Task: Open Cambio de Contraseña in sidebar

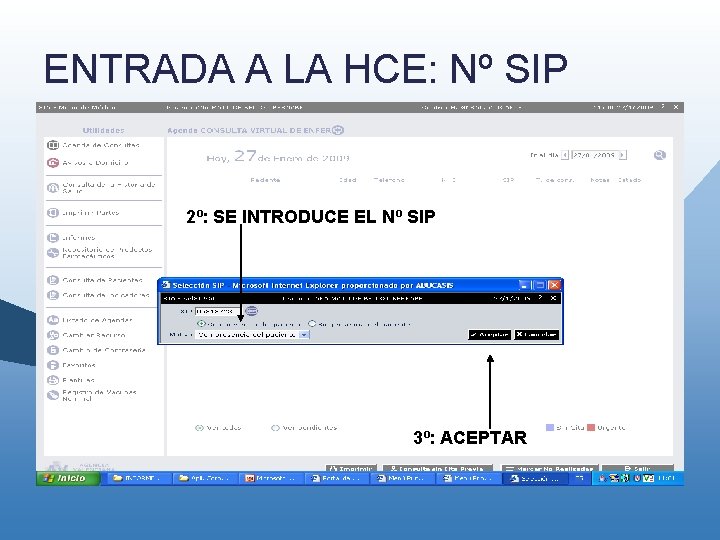Action: pyautogui.click(x=97, y=350)
